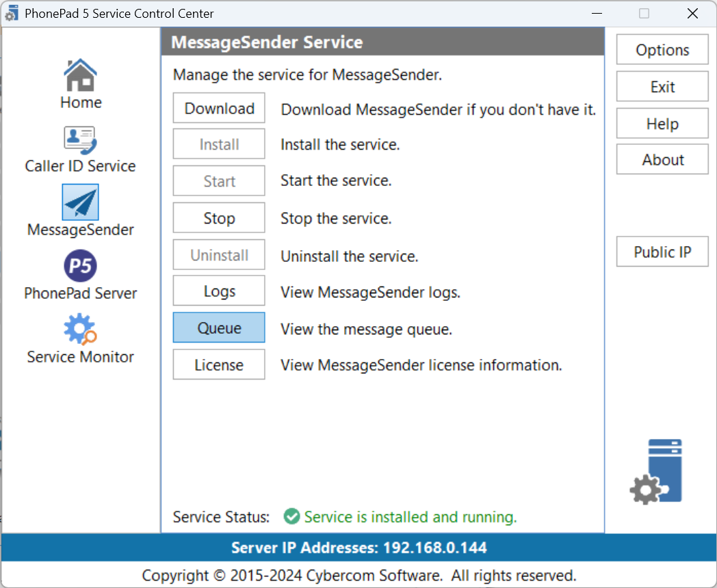The width and height of the screenshot is (717, 588).
Task: Click 'Stop the service.' description
Action: [336, 218]
